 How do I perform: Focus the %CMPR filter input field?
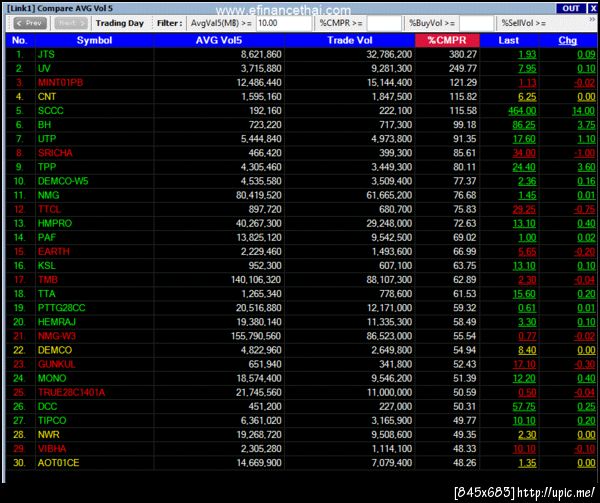(384, 23)
